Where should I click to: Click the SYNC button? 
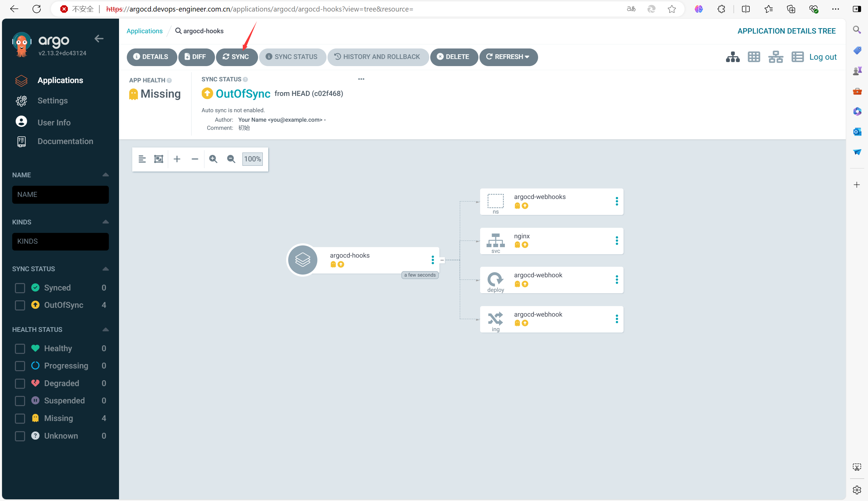pos(236,57)
